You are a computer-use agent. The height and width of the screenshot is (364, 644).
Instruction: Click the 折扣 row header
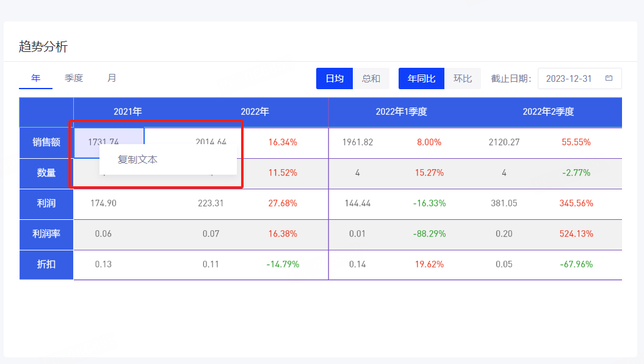pyautogui.click(x=46, y=264)
